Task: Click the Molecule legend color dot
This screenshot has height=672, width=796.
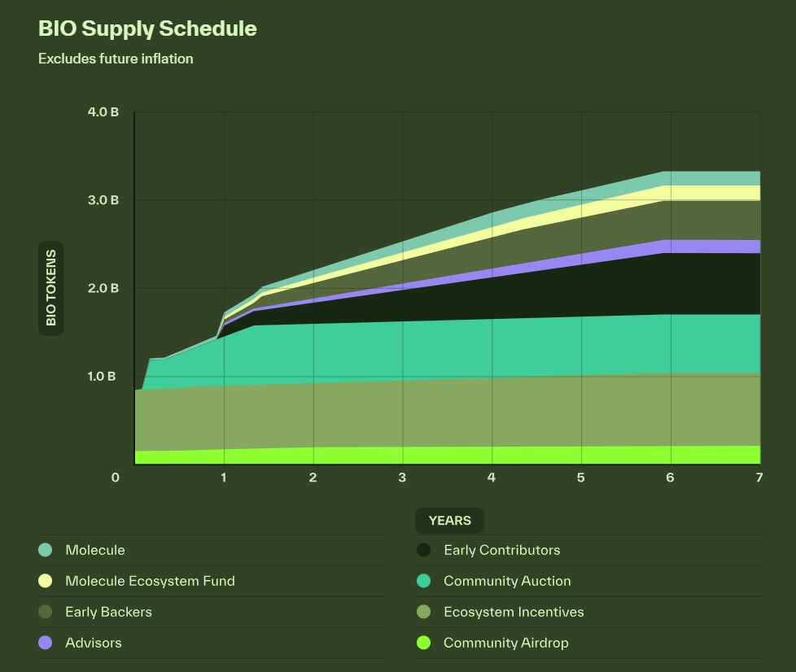Action: 45,550
